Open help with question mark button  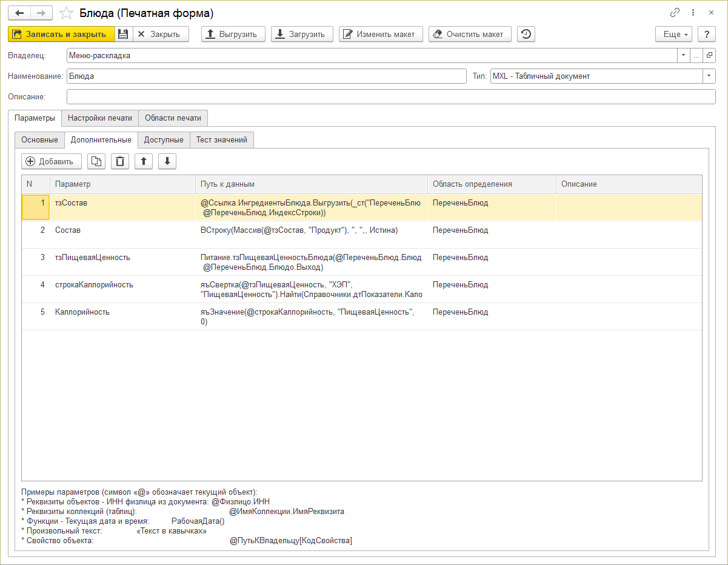point(707,35)
